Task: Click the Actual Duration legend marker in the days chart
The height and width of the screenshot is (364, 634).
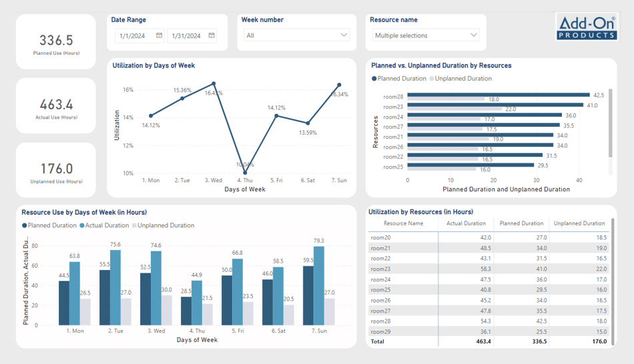Action: click(x=82, y=225)
